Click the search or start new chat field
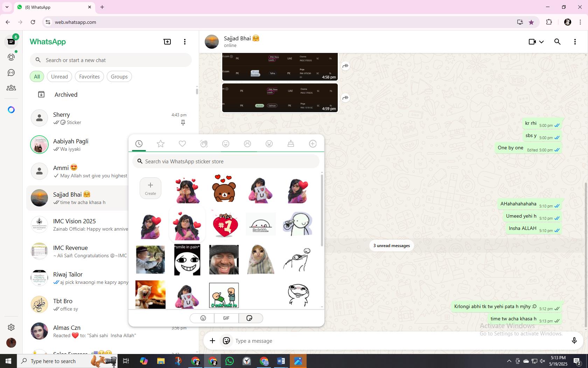588x368 pixels. pyautogui.click(x=111, y=60)
